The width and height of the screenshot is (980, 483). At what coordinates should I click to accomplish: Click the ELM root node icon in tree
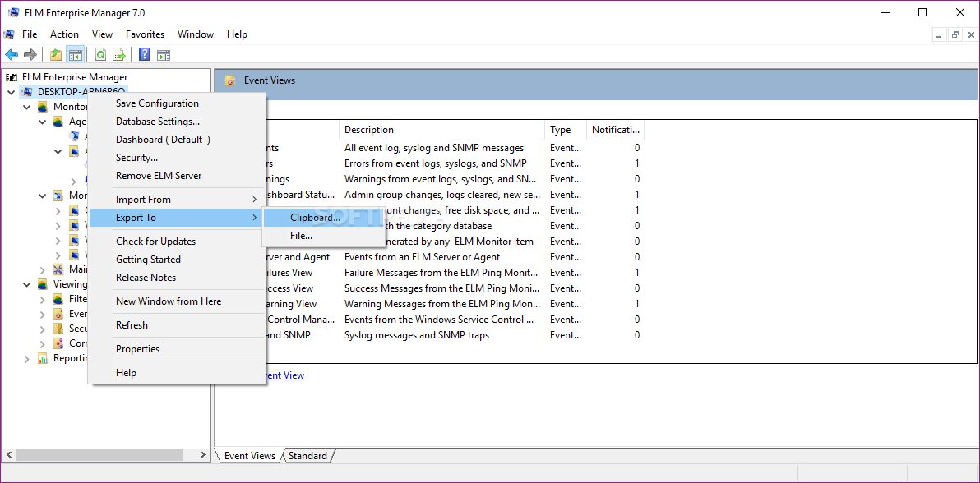12,77
